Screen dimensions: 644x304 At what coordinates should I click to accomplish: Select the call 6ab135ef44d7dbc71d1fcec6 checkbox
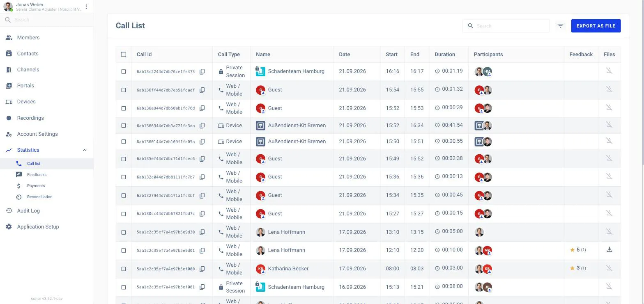[124, 159]
